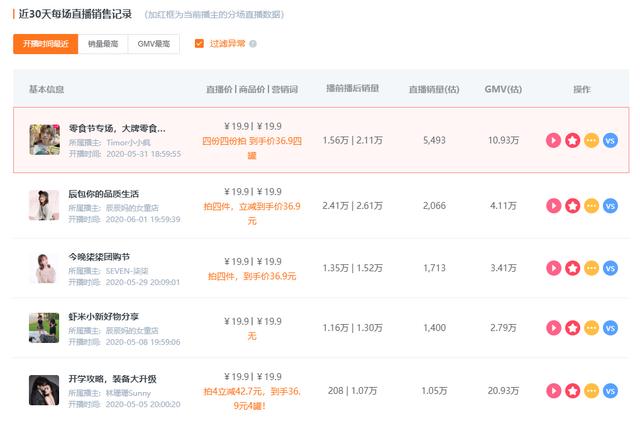The image size is (640, 421).
Task: Switch to the GMV最高 tab
Action: click(x=153, y=44)
